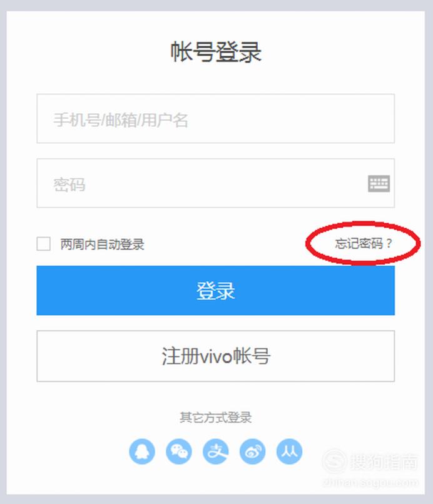The width and height of the screenshot is (433, 504).
Task: Click the 搜狗指南 watermark text
Action: (x=384, y=462)
